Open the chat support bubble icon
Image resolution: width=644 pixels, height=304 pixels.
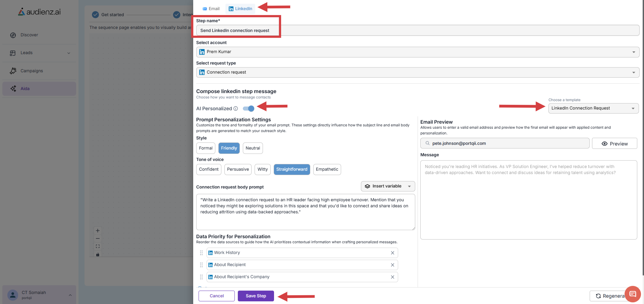(633, 294)
